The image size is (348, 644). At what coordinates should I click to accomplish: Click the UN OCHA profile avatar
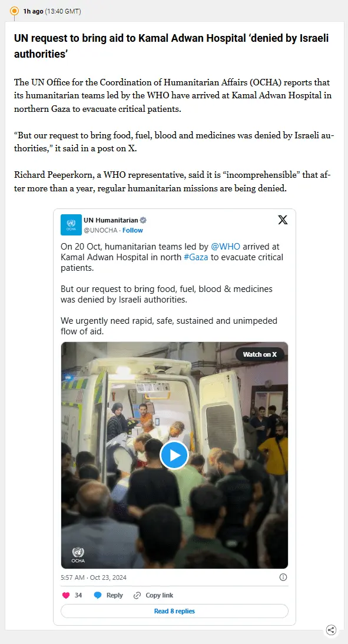71,225
